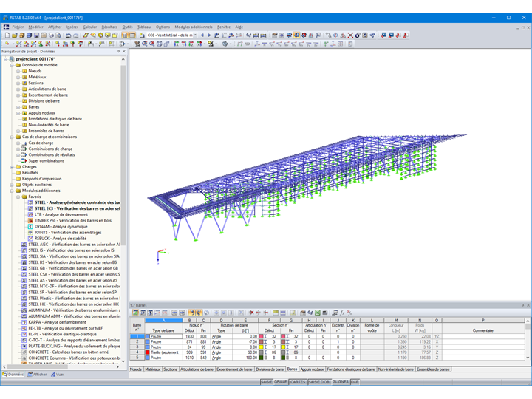Pin the project navigator panel
This screenshot has height=399, width=532.
pos(118,51)
